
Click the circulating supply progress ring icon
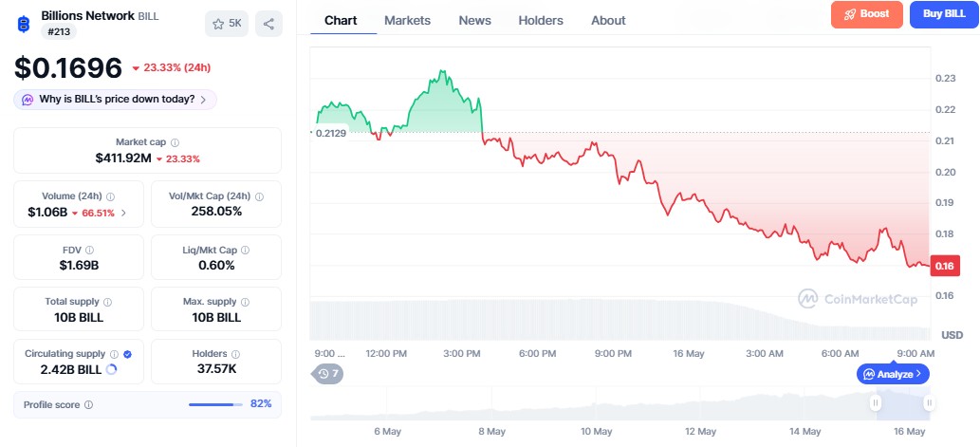click(x=112, y=369)
